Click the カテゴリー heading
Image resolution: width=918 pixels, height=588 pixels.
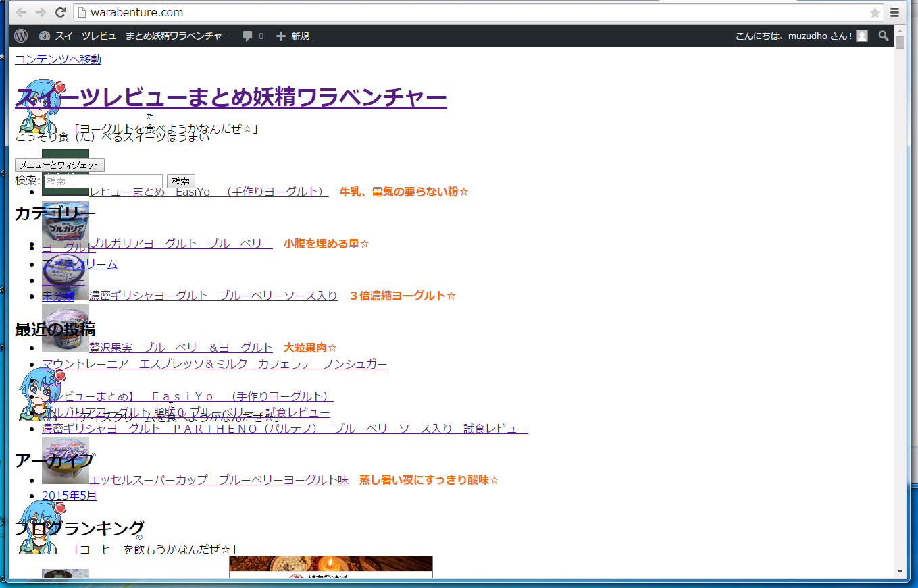tap(55, 214)
